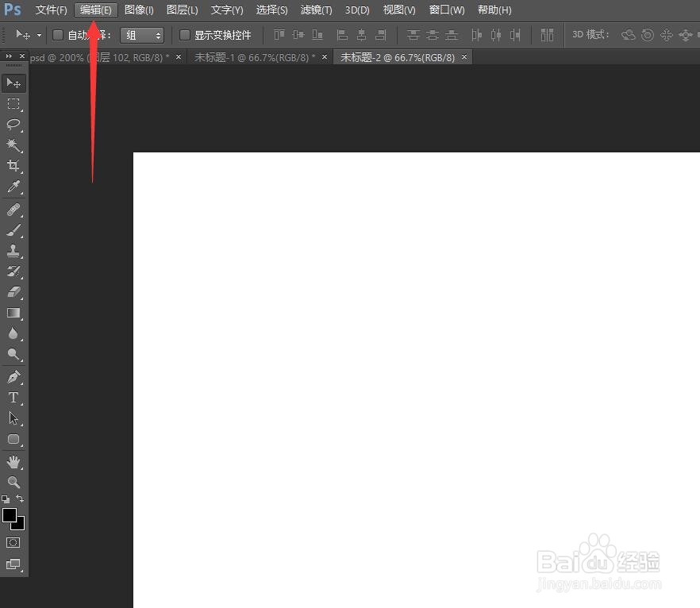Click distribute right edges icon
700x608 pixels.
(515, 35)
